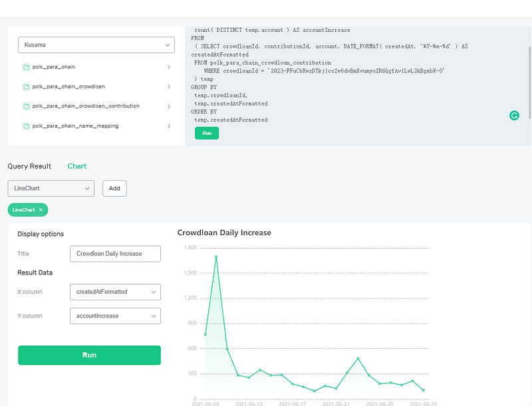Click the large green Run button
Image resolution: width=532 pixels, height=406 pixels.
click(89, 355)
